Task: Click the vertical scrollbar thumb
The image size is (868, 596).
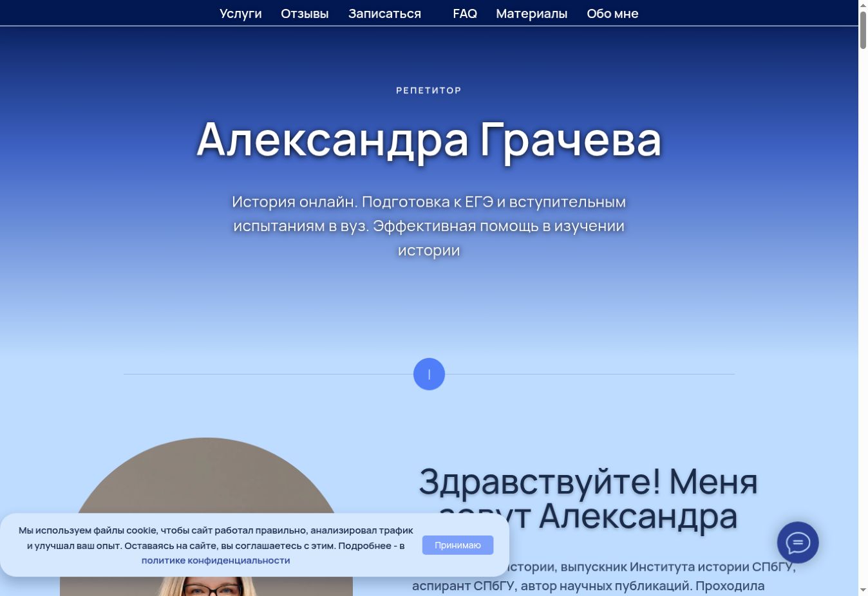Action: coord(863,30)
